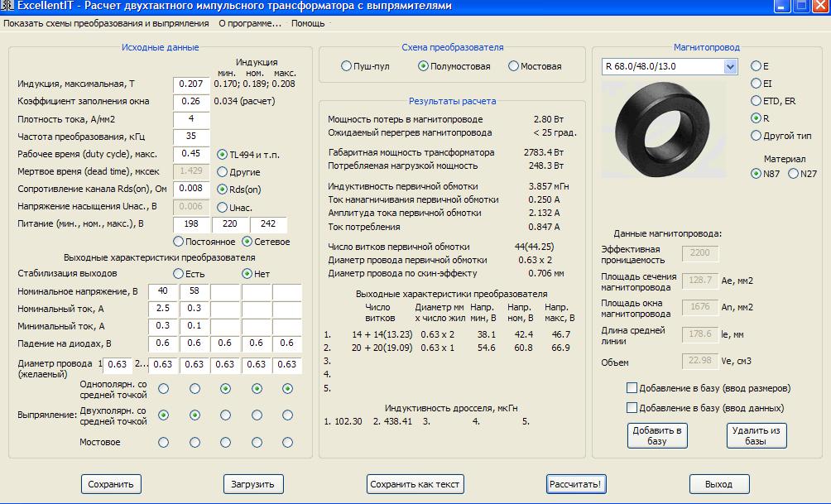Viewport: 831px width, 504px height.
Task: Click the nominal supply voltage field 220
Action: (x=229, y=224)
